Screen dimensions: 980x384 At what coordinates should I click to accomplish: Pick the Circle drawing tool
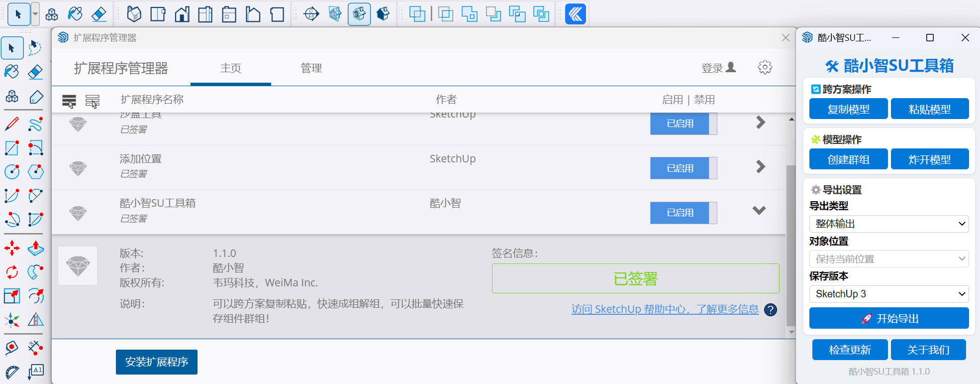[11, 172]
